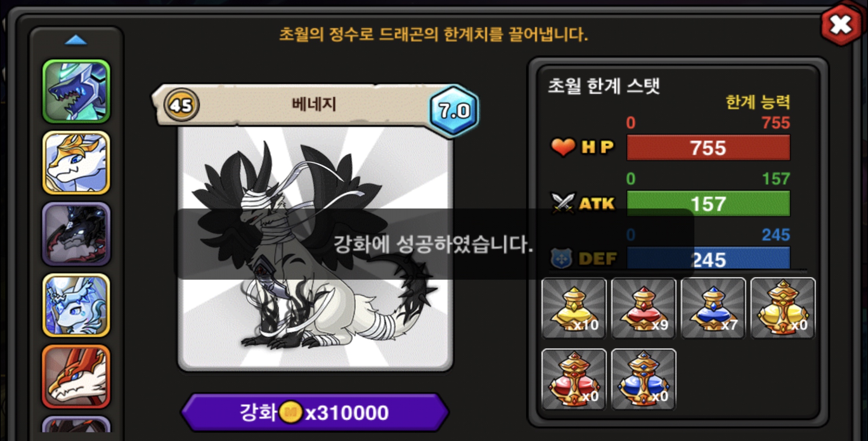This screenshot has width=868, height=441.
Task: Click the red HP 755 progress bar
Action: [708, 148]
